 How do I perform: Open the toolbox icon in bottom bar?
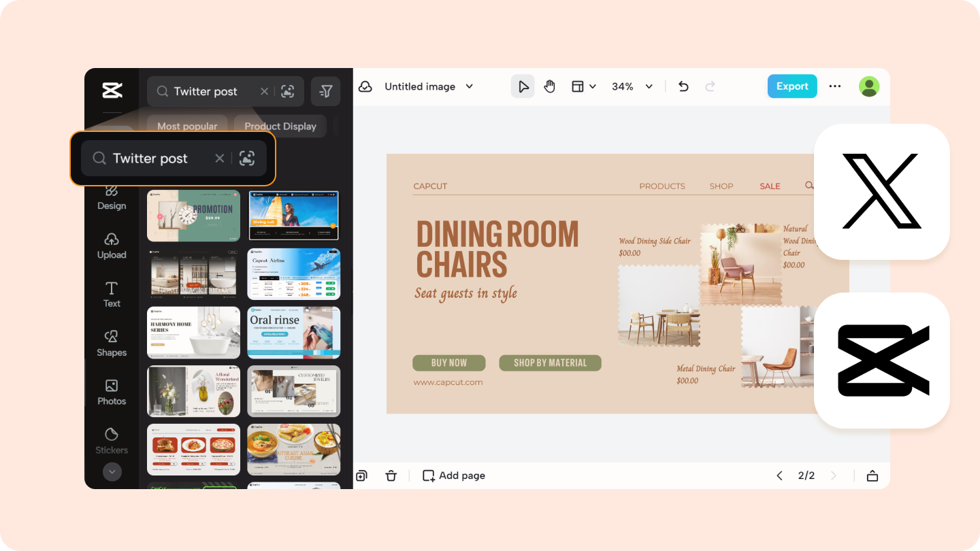(x=872, y=475)
